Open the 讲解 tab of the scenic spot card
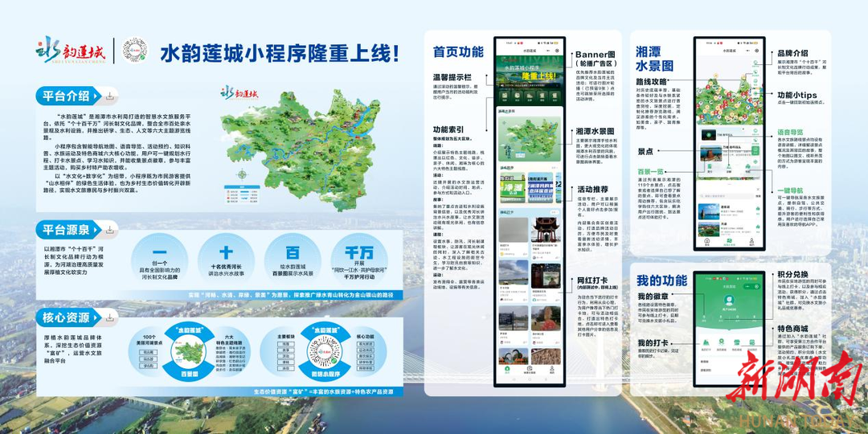The image size is (868, 434). [x=728, y=168]
